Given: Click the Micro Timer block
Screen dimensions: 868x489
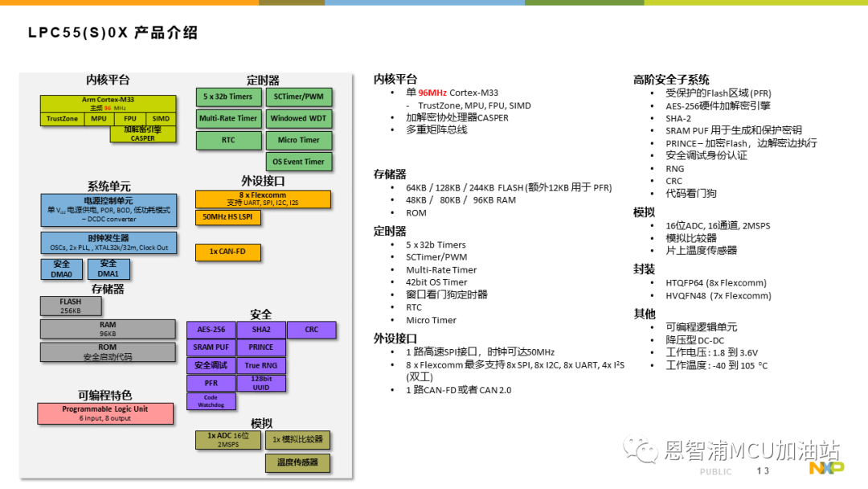Looking at the screenshot, I should pyautogui.click(x=299, y=140).
